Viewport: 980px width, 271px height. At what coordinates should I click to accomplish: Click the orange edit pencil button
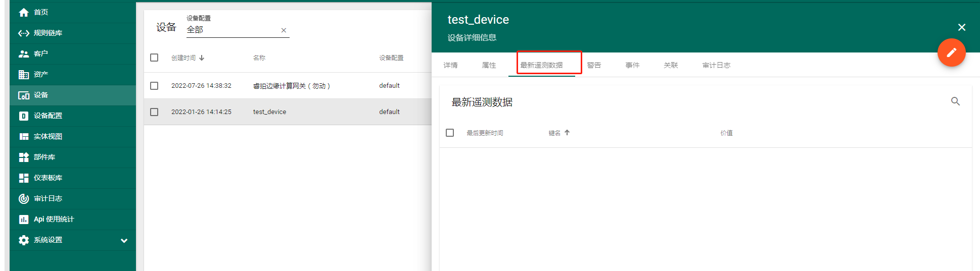coord(951,52)
